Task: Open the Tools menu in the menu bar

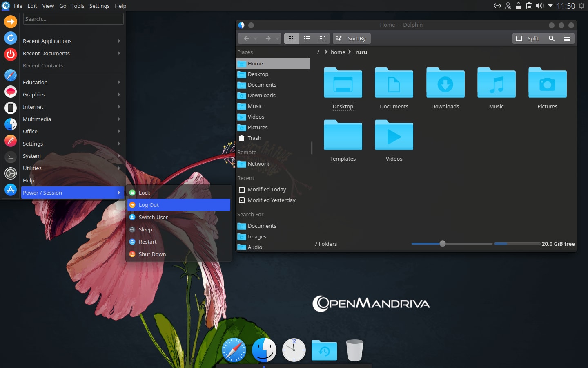Action: click(x=78, y=6)
